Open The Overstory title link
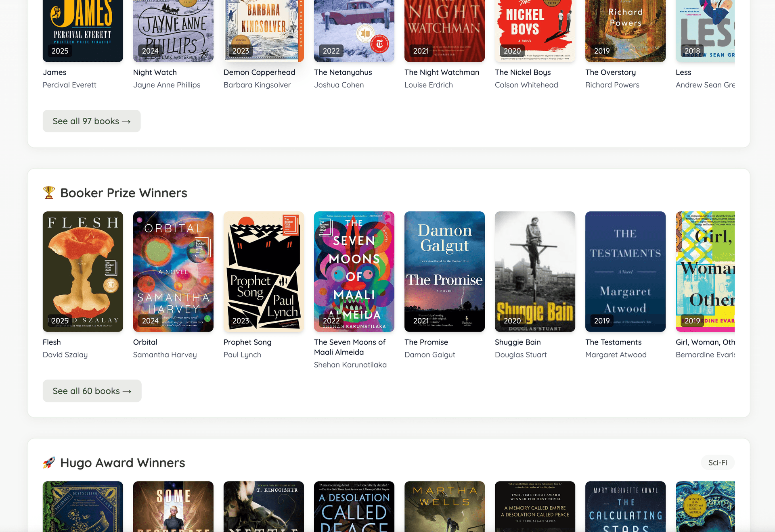775x532 pixels. 610,72
